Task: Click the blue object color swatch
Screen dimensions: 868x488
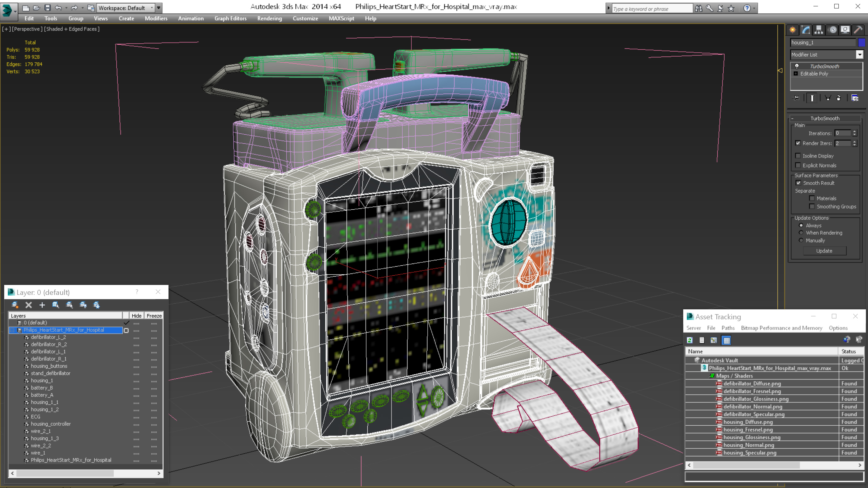Action: pyautogui.click(x=862, y=42)
